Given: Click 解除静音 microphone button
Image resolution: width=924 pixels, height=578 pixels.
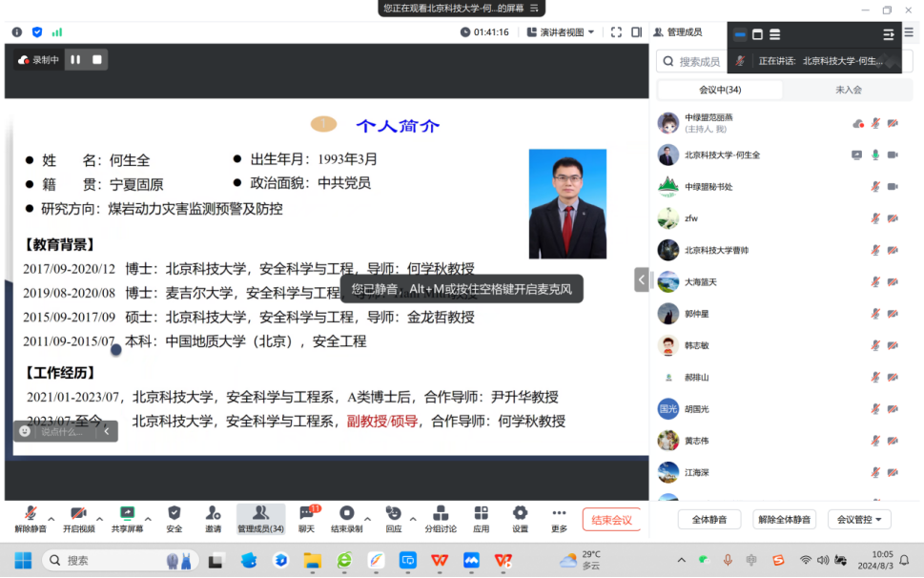Looking at the screenshot, I should click(31, 519).
